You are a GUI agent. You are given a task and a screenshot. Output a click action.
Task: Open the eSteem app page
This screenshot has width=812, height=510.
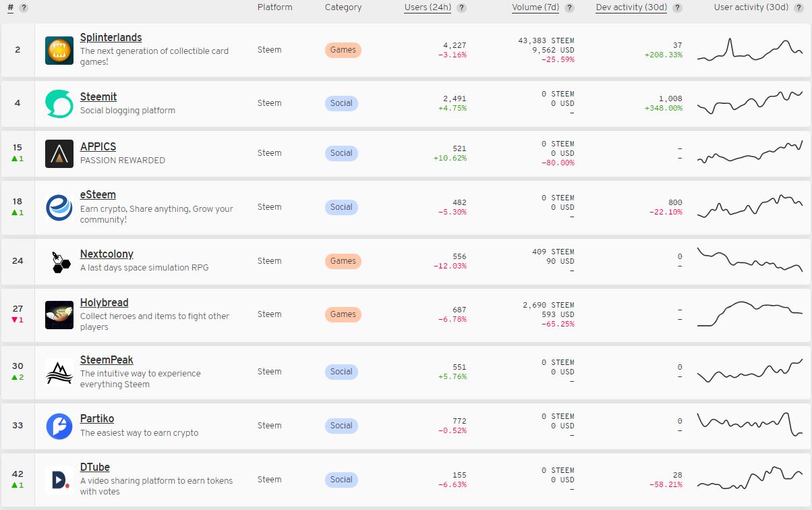(98, 195)
